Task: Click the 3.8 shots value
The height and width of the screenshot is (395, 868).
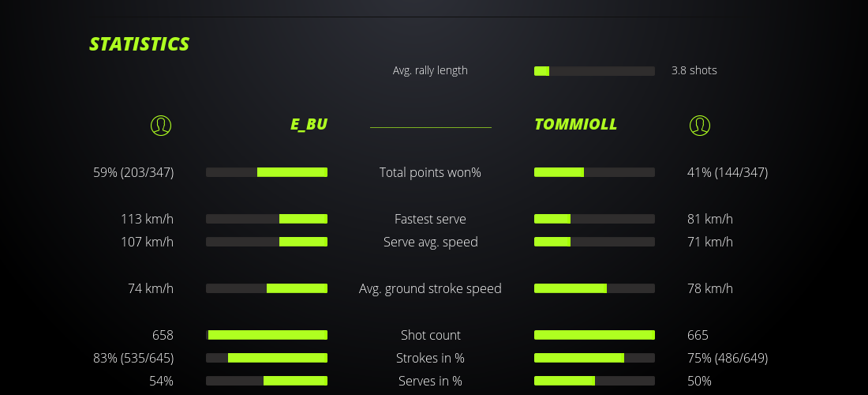Action: coord(694,70)
